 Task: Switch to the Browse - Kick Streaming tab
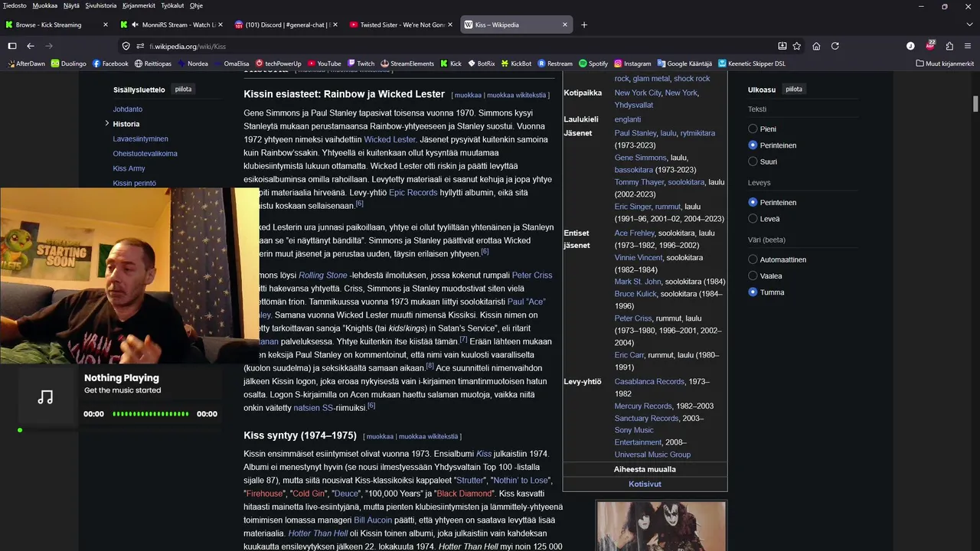pyautogui.click(x=57, y=24)
